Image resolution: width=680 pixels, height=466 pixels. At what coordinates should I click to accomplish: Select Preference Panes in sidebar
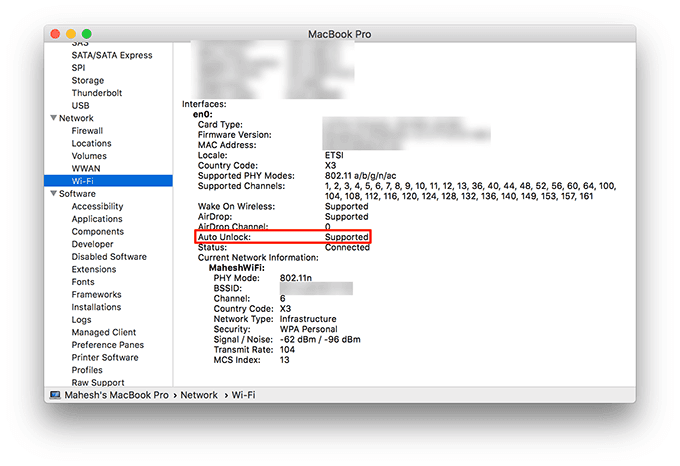108,345
